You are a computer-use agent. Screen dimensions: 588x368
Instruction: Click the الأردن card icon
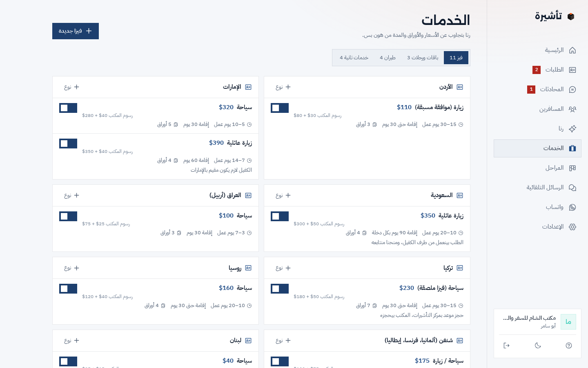click(460, 87)
